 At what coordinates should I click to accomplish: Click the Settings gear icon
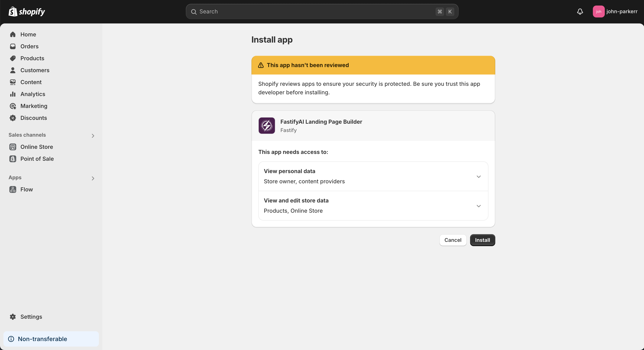coord(13,317)
